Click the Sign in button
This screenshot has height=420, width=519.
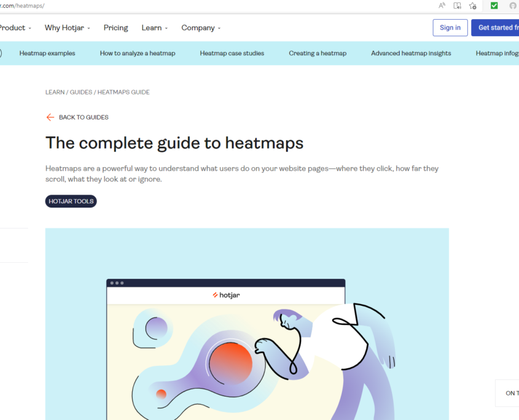pyautogui.click(x=450, y=28)
